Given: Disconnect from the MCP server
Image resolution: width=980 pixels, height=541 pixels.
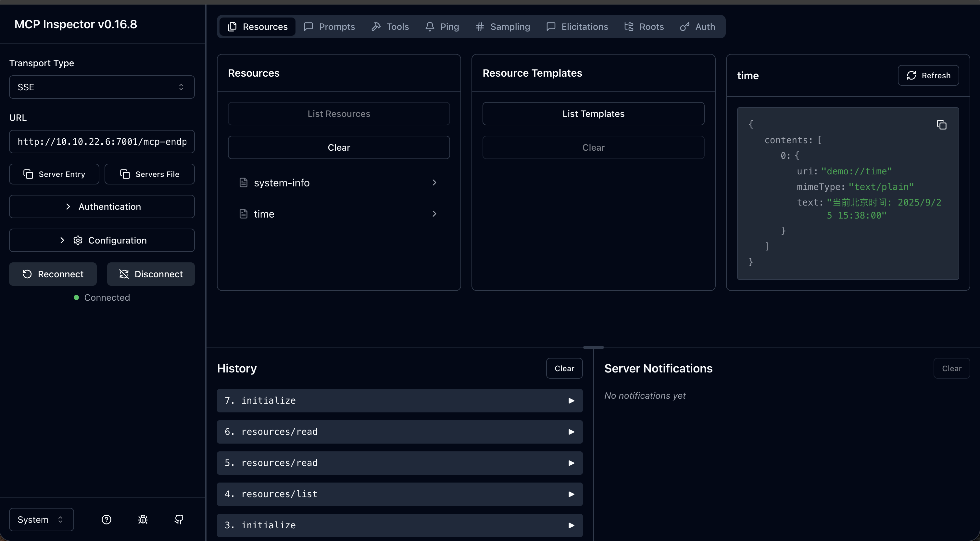Looking at the screenshot, I should [x=151, y=274].
